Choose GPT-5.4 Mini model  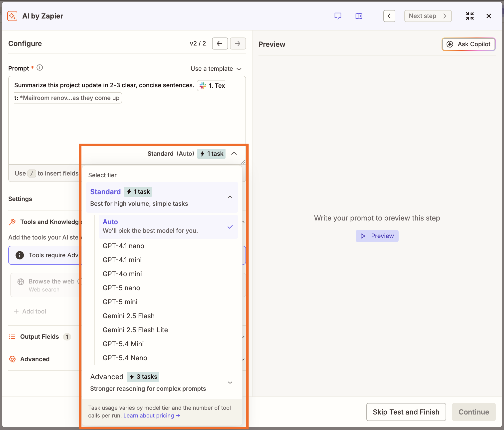tap(123, 344)
